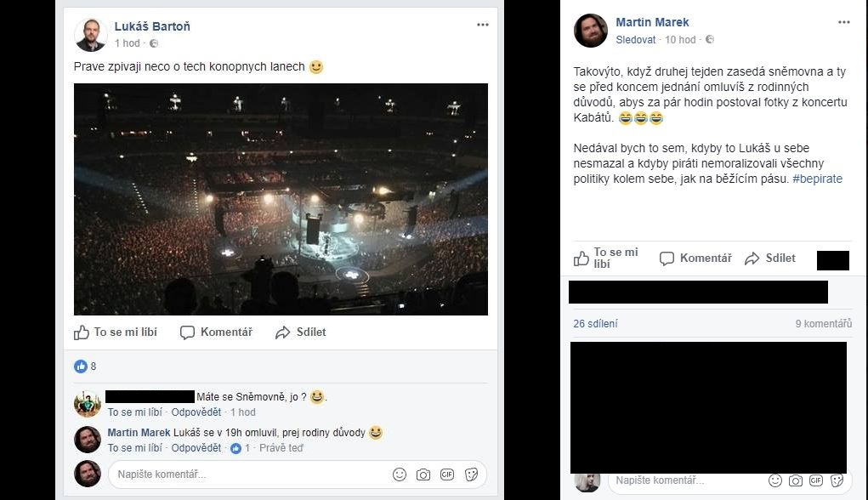Image resolution: width=868 pixels, height=500 pixels.
Task: Focus the Napište komentář field under Lukáš's post
Action: 247,474
